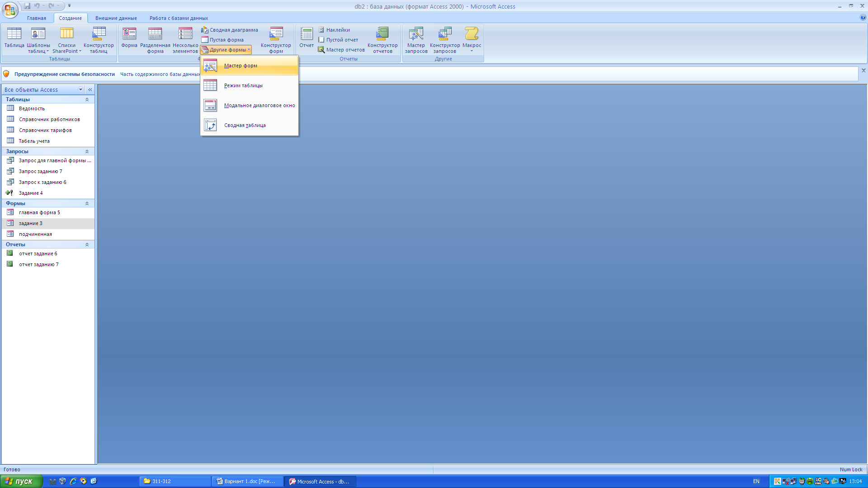Click the Office button

point(10,9)
